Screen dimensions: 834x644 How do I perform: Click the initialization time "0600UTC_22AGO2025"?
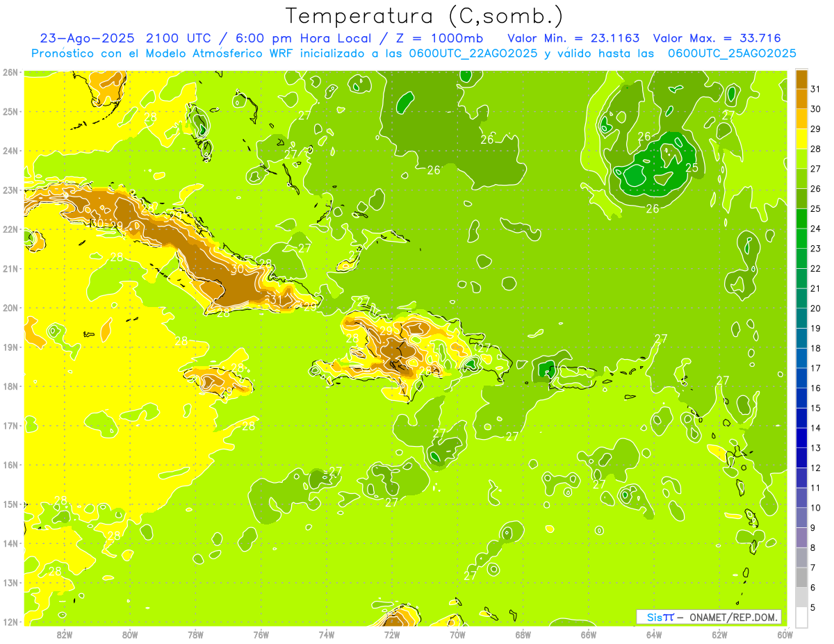473,53
